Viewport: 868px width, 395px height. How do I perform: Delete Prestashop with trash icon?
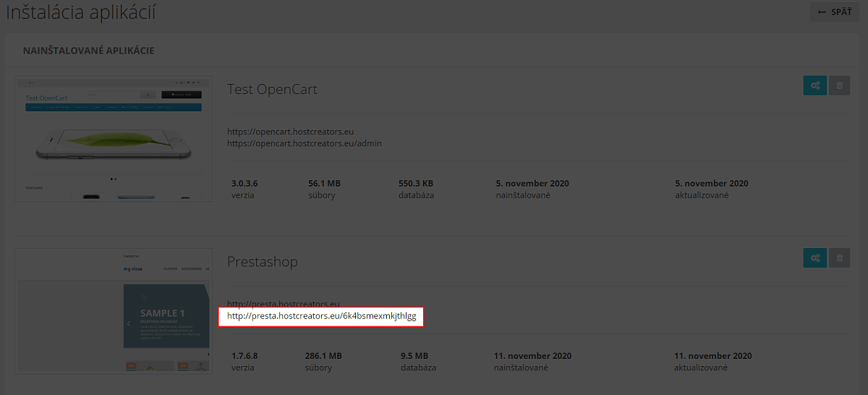tap(840, 258)
